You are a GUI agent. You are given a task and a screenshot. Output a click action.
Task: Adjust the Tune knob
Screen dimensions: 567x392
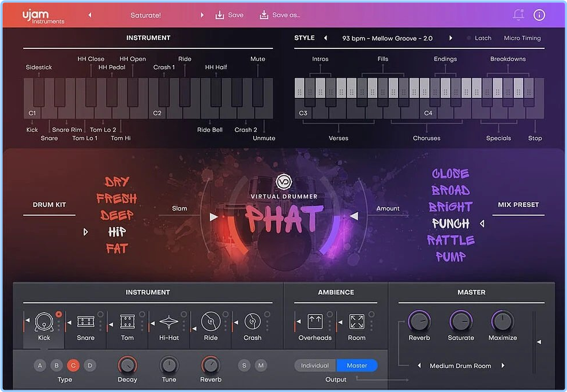pyautogui.click(x=169, y=365)
